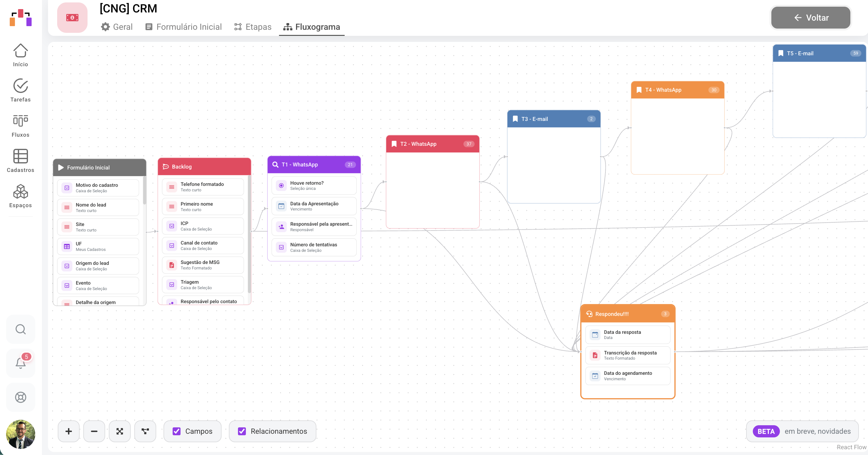Viewport: 868px width, 455px height.
Task: Select the Formulário Inicial node header
Action: coord(100,167)
